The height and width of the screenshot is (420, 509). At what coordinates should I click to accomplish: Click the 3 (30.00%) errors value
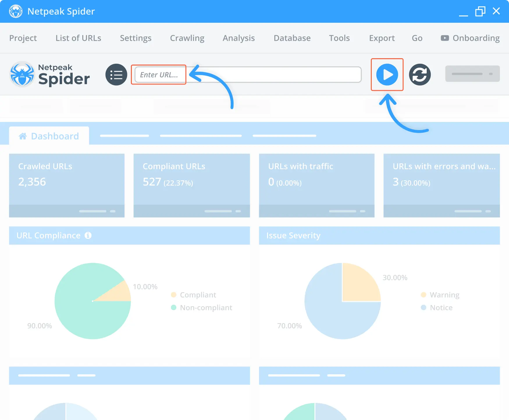pyautogui.click(x=411, y=182)
